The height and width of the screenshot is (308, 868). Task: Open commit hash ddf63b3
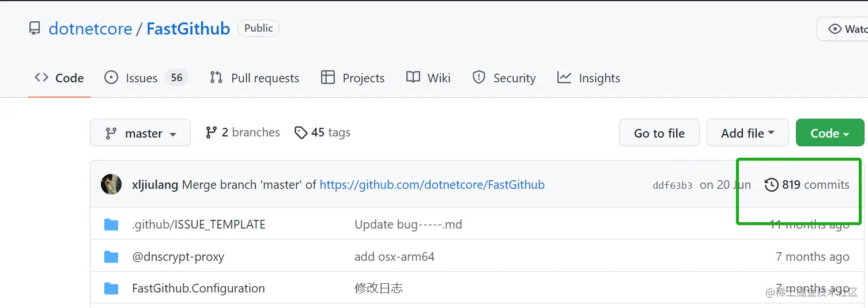click(x=673, y=185)
